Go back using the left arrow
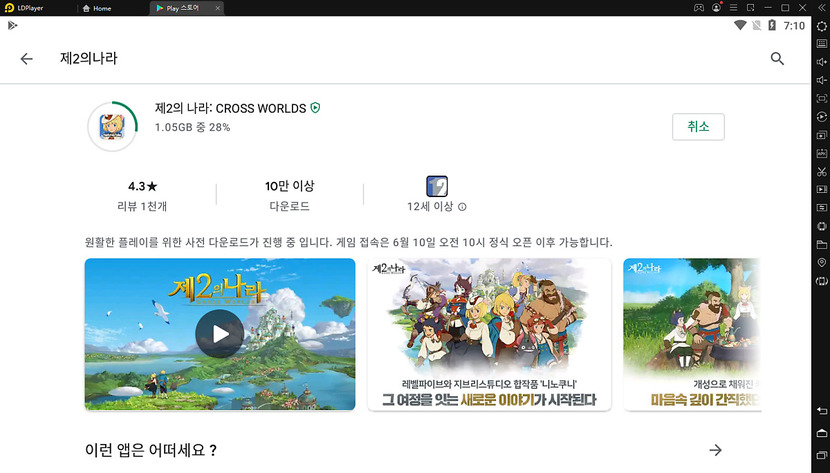Screen dimensions: 830x473 (x=26, y=59)
